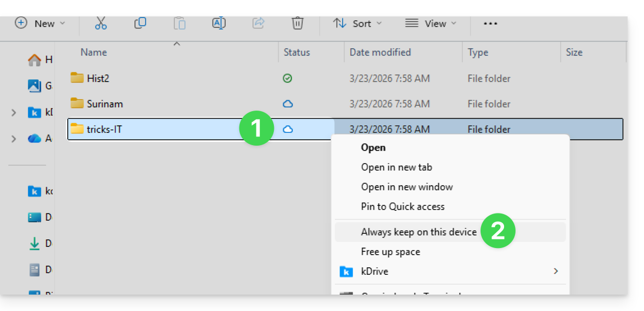This screenshot has width=644, height=311.
Task: Click the Cut scissors icon
Action: point(101,23)
